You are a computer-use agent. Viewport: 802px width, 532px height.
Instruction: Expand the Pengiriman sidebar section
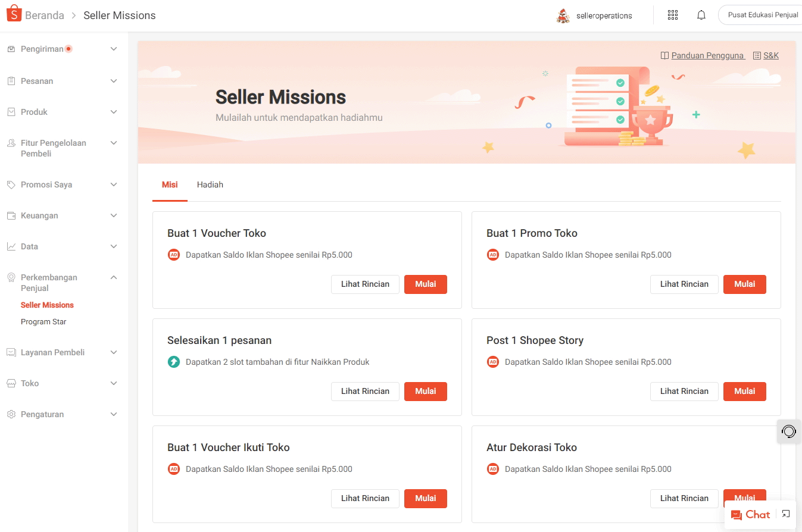coord(114,49)
